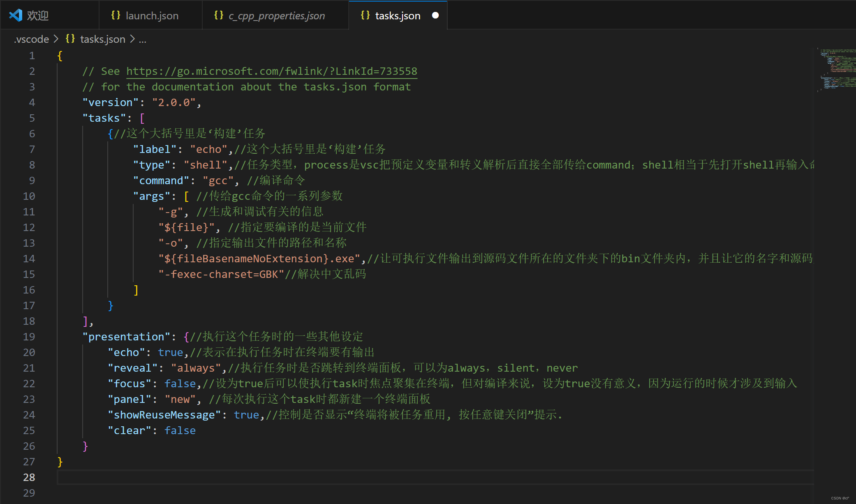Viewport: 856px width, 504px height.
Task: Click line number 19 in the gutter
Action: pyautogui.click(x=29, y=337)
